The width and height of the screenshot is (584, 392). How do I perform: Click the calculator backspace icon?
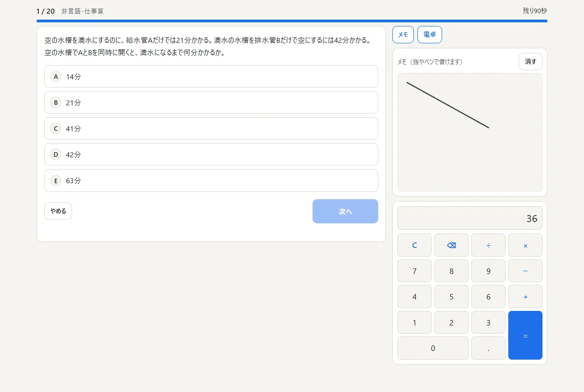coord(451,245)
